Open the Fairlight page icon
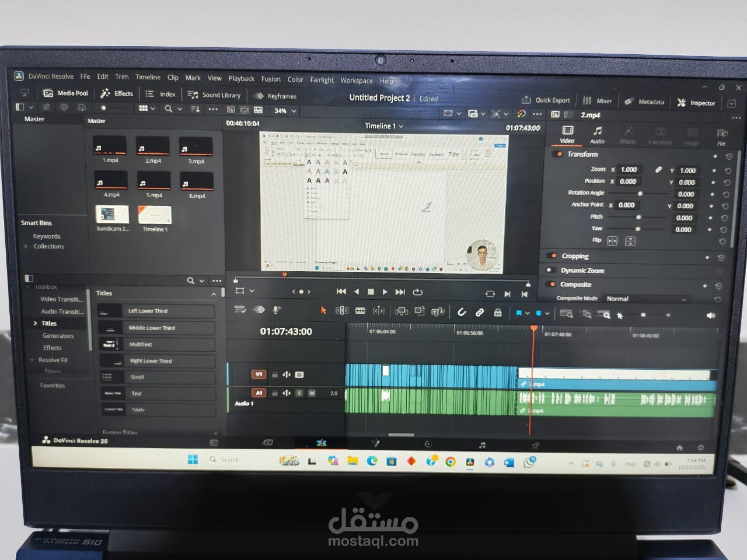 pyautogui.click(x=482, y=445)
